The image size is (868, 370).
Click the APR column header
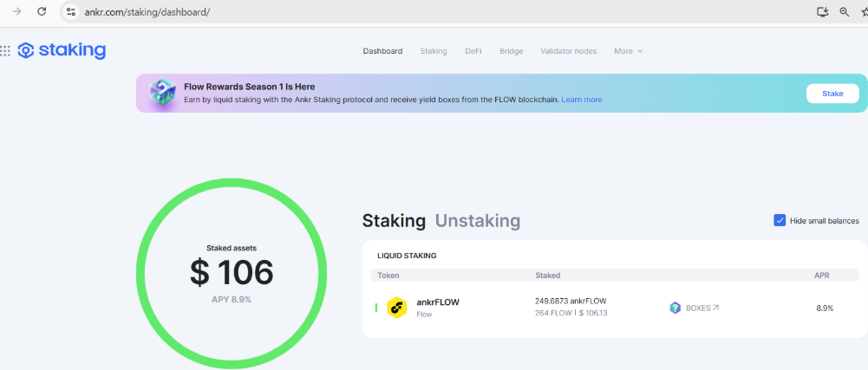point(821,275)
